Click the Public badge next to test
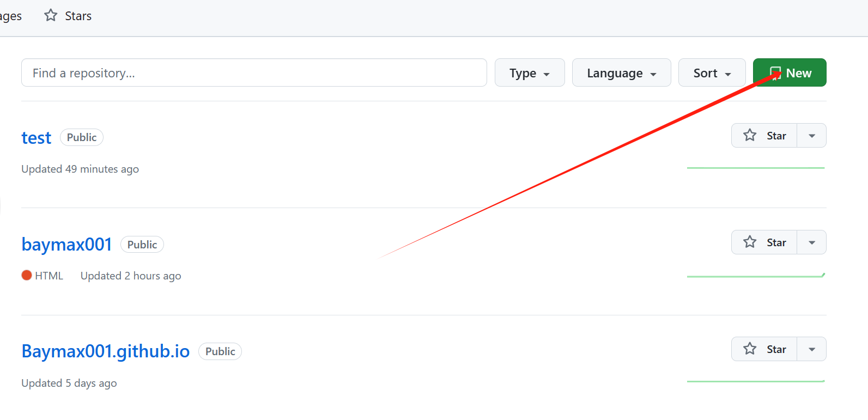The height and width of the screenshot is (420, 868). click(82, 137)
